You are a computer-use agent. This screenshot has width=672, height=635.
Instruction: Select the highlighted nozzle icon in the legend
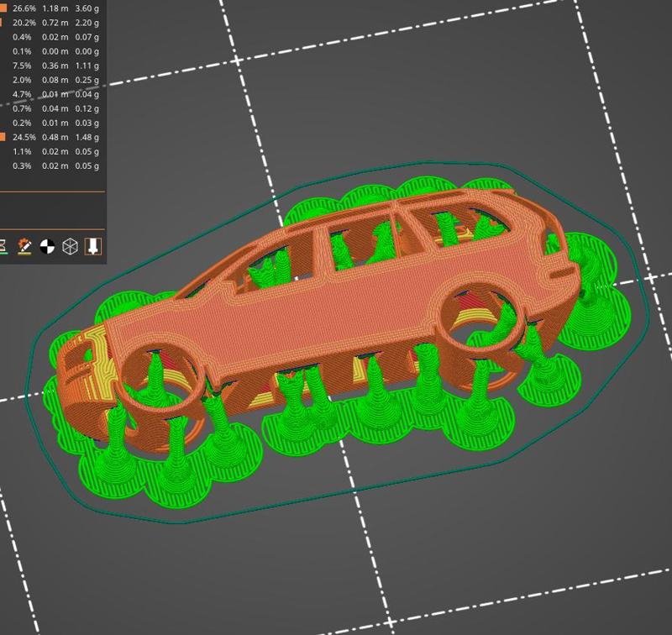click(x=92, y=245)
